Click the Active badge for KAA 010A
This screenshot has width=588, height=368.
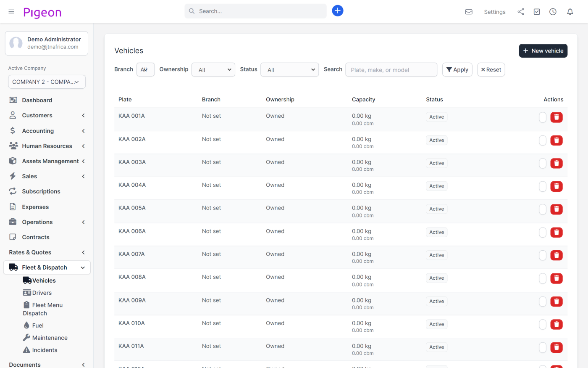(436, 324)
